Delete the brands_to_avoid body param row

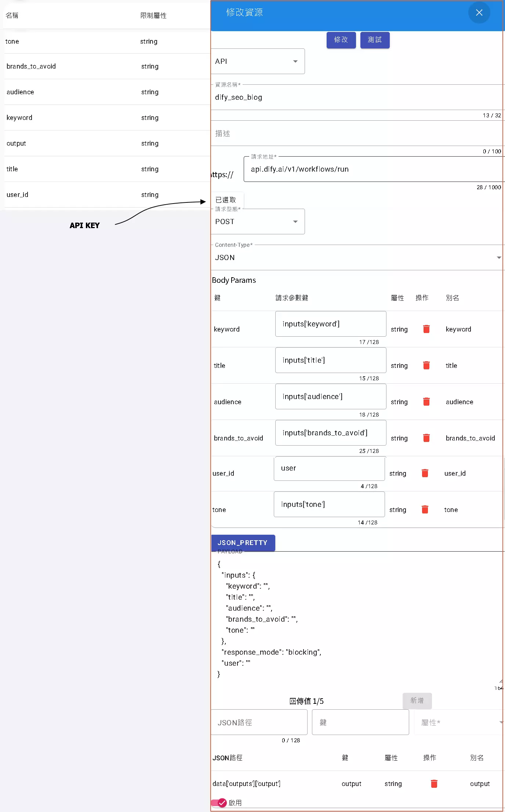coord(426,438)
